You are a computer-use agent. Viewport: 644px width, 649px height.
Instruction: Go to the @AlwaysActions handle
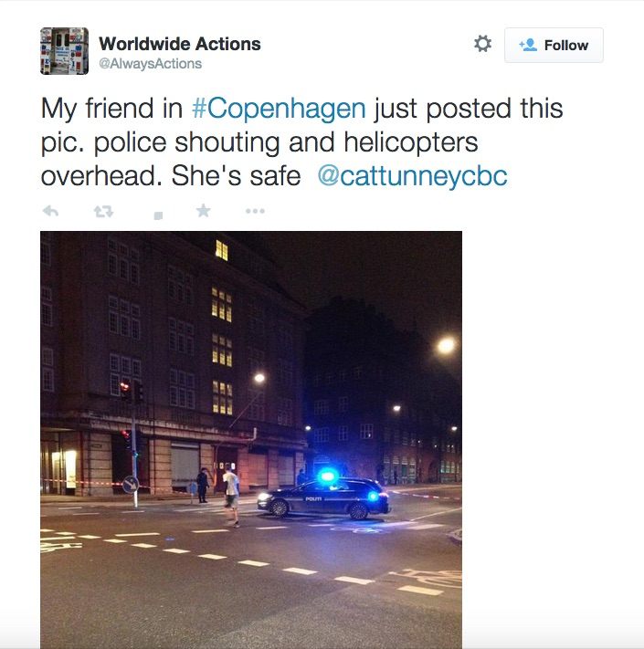pos(150,64)
